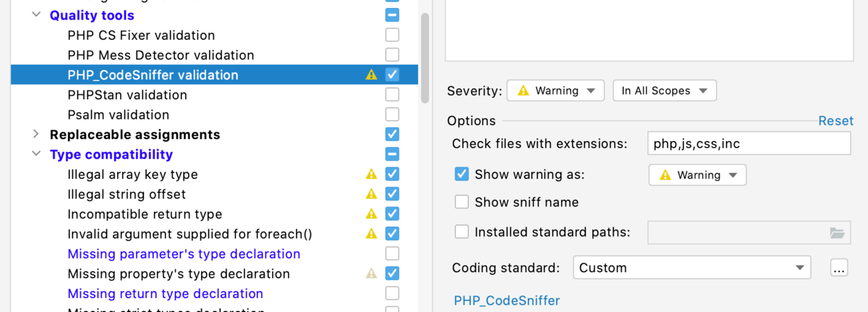Click Reset options link
The image size is (868, 312).
pyautogui.click(x=835, y=121)
